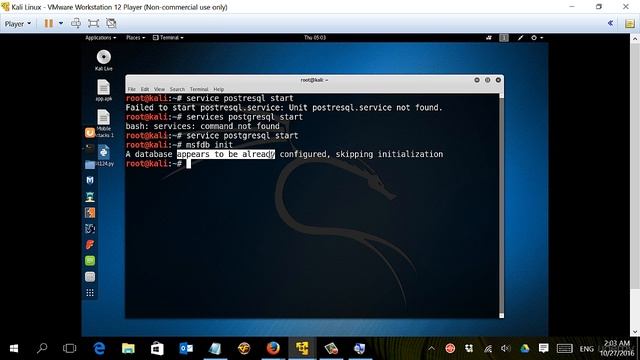Select the Python .py file on desktop

coord(104,156)
